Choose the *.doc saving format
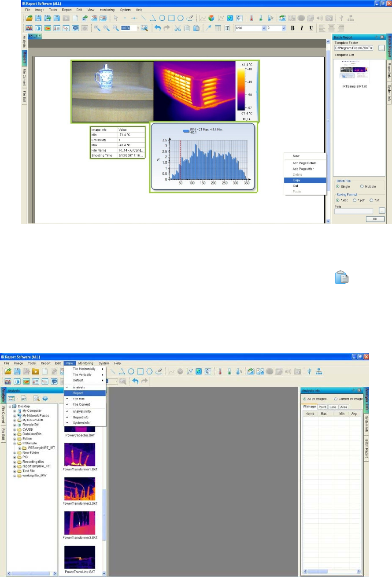392x577 pixels. tap(338, 200)
